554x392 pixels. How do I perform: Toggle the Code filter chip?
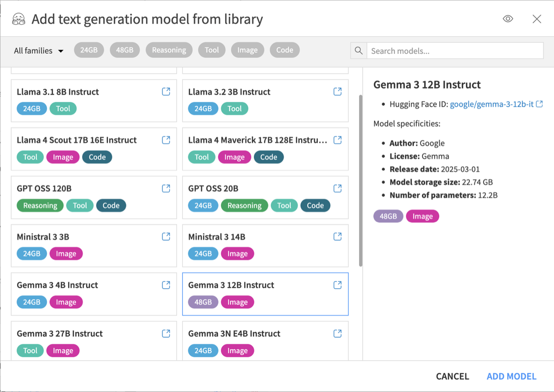click(x=285, y=50)
